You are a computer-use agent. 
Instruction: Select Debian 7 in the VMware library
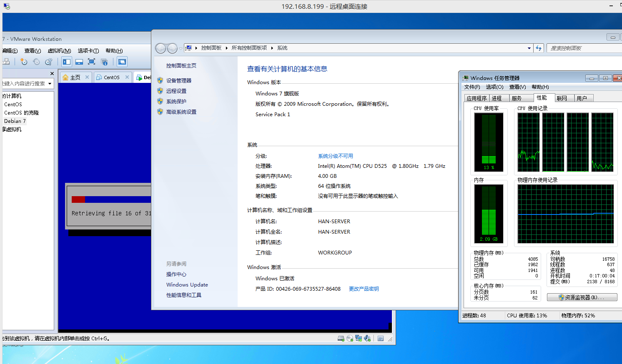click(15, 121)
